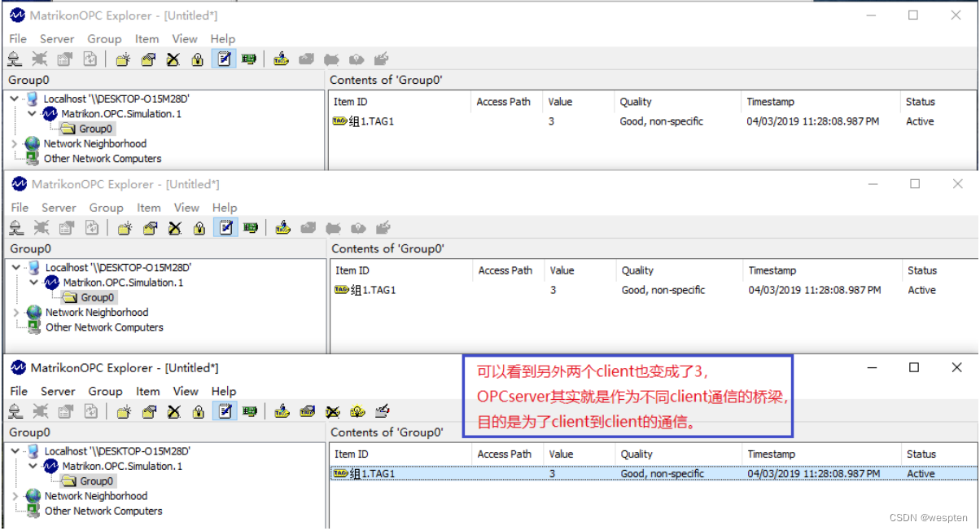
Task: Click the delete group X icon, bottom window
Action: pyautogui.click(x=173, y=411)
